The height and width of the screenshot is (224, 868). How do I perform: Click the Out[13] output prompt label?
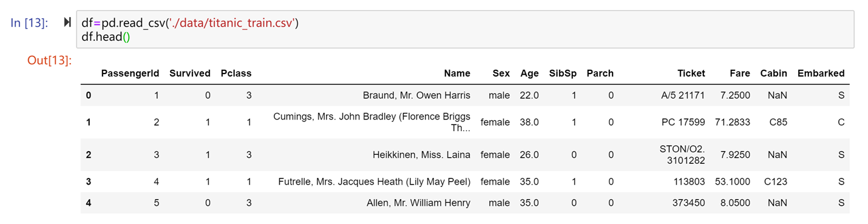49,60
